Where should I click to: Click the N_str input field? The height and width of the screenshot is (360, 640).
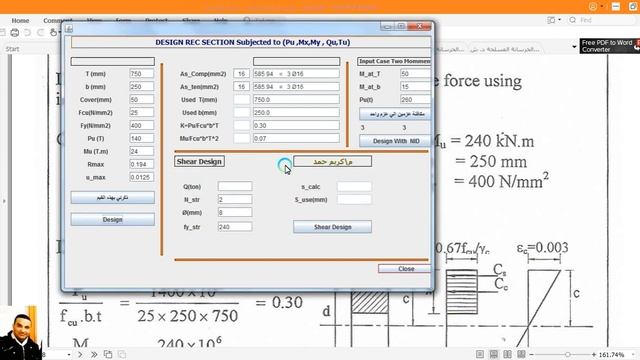tap(235, 199)
